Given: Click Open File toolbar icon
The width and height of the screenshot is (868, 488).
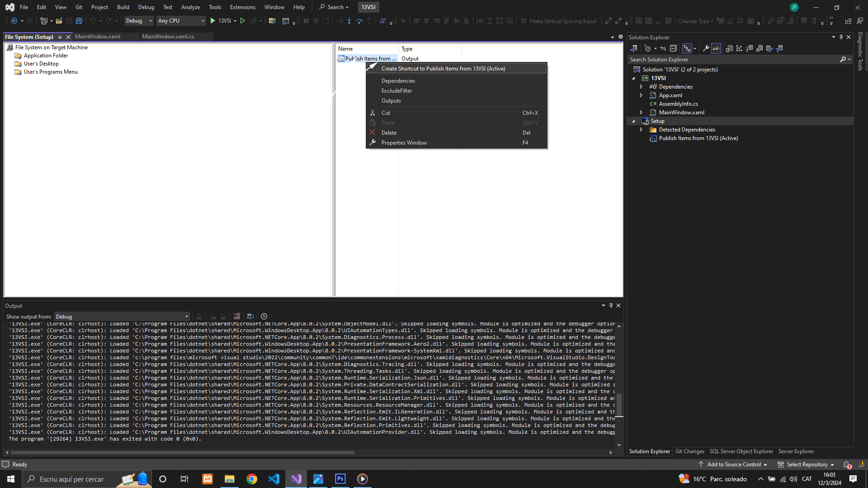Looking at the screenshot, I should click(59, 21).
